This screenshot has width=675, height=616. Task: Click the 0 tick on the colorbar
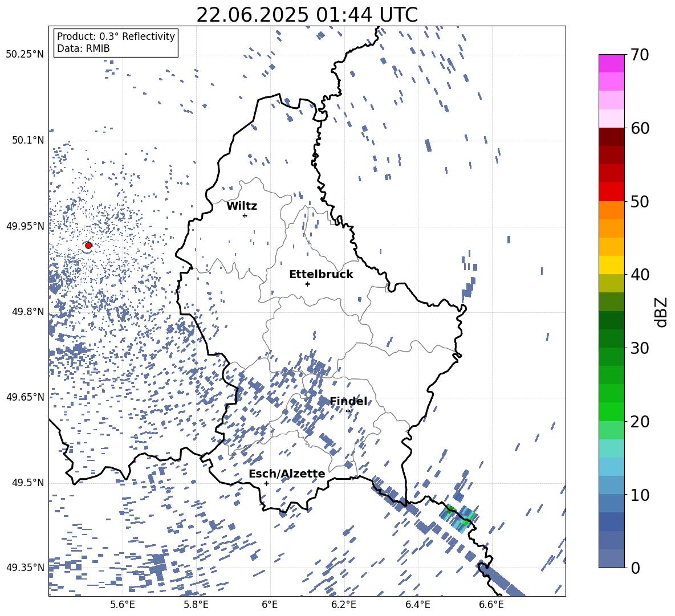coord(635,568)
